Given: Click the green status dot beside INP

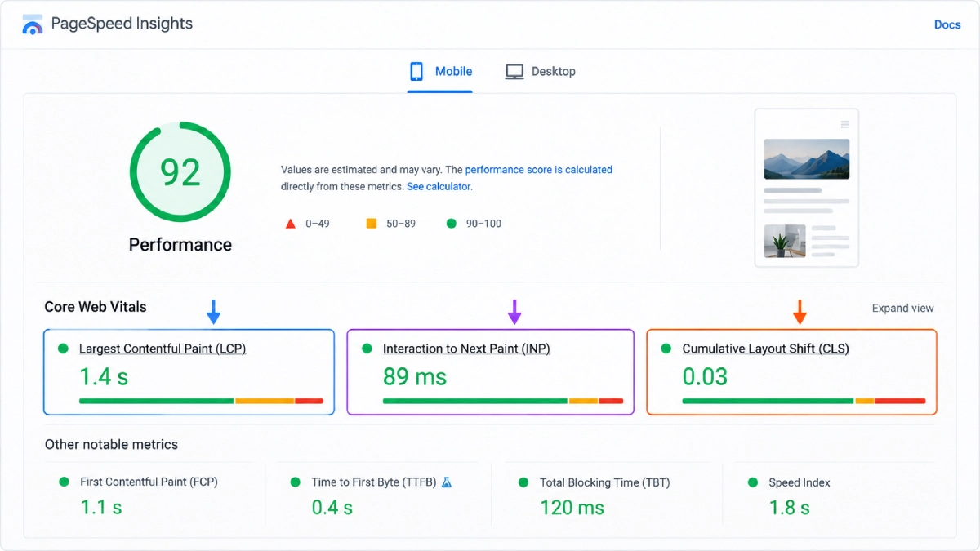Looking at the screenshot, I should [367, 349].
